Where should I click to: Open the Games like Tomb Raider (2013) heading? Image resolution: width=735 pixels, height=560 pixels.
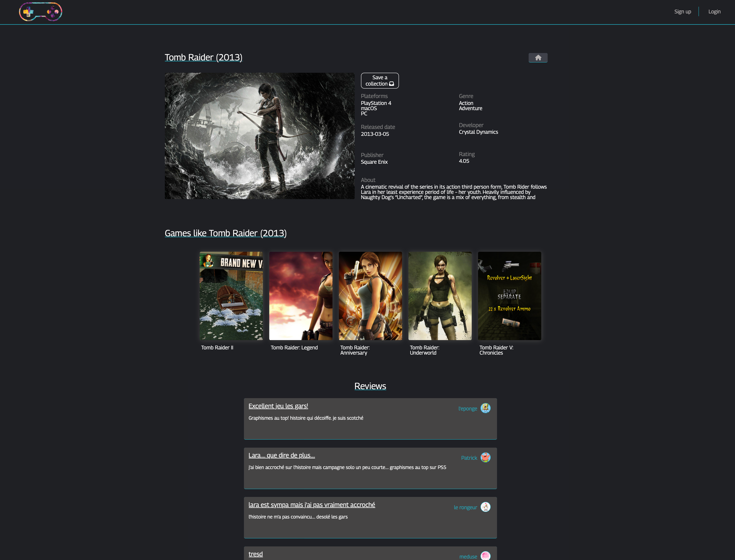click(x=225, y=233)
